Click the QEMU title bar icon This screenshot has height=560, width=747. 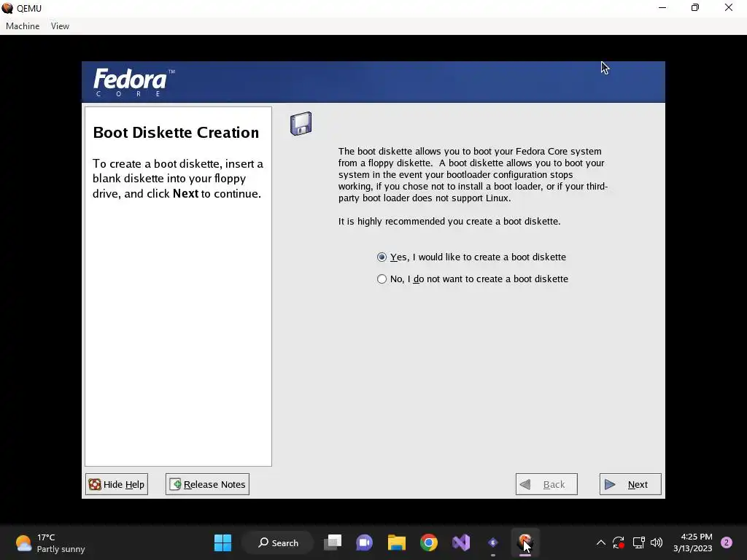7,8
